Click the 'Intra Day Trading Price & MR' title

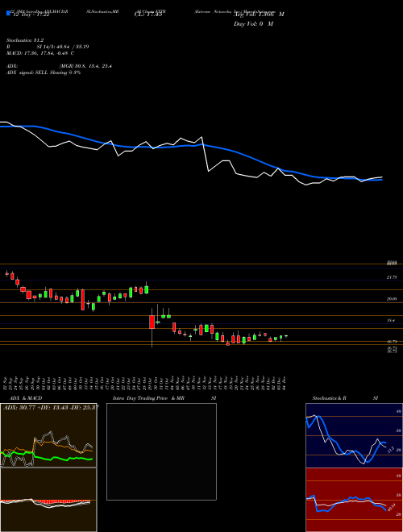[x=148, y=398]
